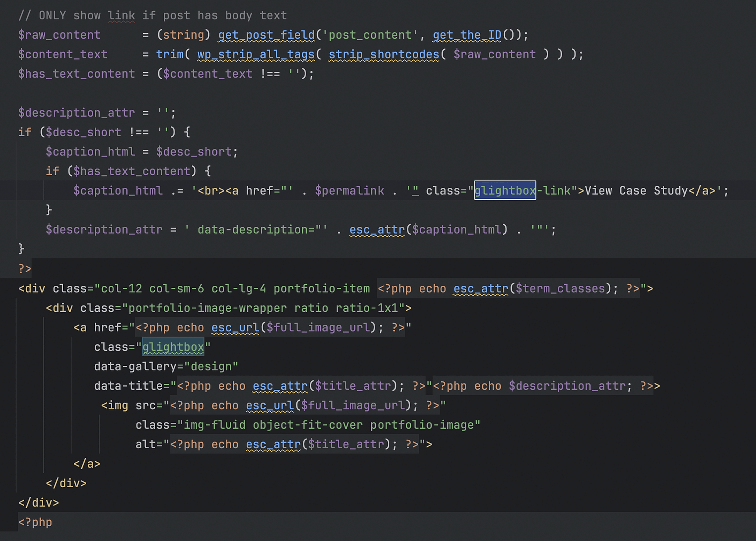Click esc_url in the anchor href attribute

coord(235,328)
